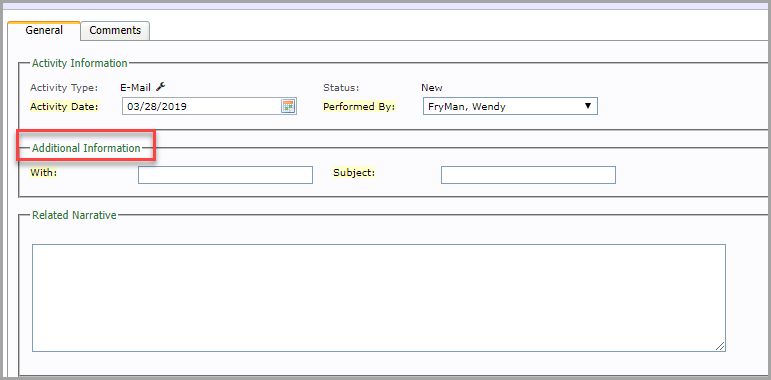Select the General tab

44,30
